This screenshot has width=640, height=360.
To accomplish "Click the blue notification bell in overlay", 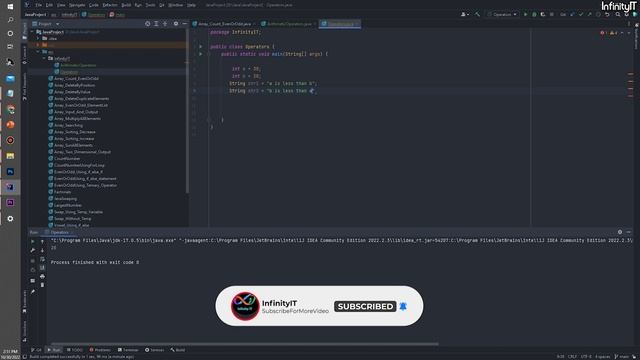I will (403, 306).
